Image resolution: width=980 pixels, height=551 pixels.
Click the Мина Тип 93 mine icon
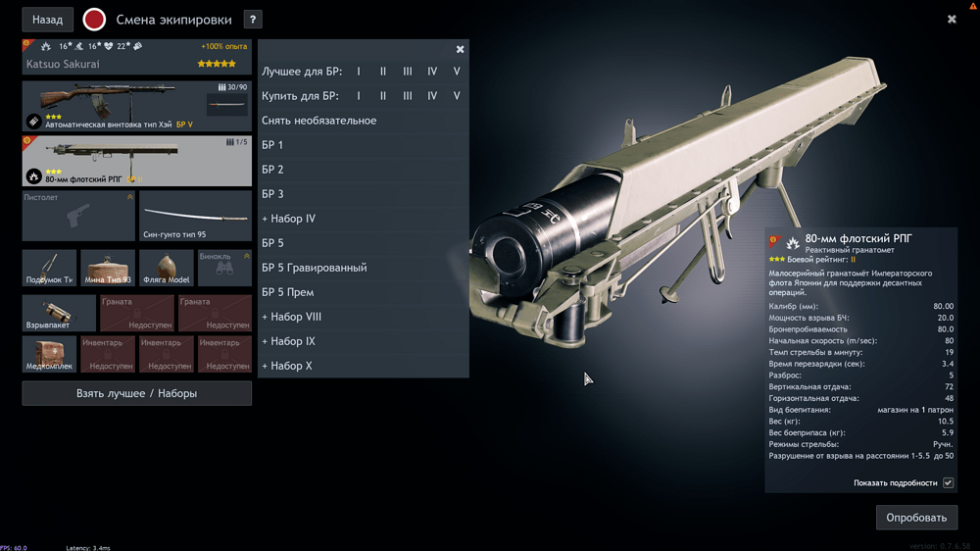108,268
